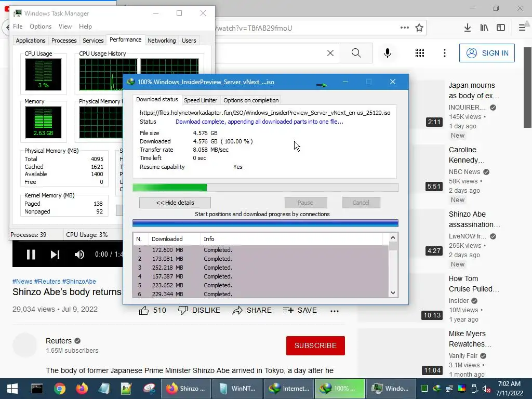Viewport: 532px width, 399px height.
Task: Switch to Shinzo Firefox taskbar window
Action: [x=186, y=389]
